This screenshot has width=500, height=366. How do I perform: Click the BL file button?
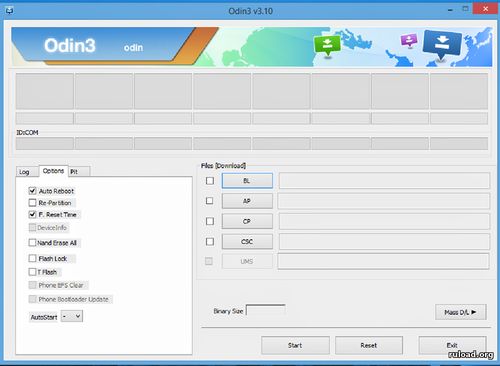click(247, 181)
